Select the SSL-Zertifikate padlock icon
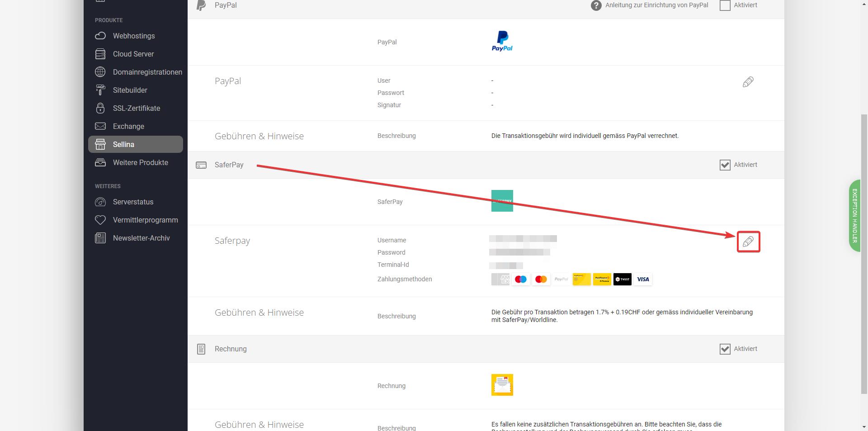The image size is (868, 431). pyautogui.click(x=100, y=108)
